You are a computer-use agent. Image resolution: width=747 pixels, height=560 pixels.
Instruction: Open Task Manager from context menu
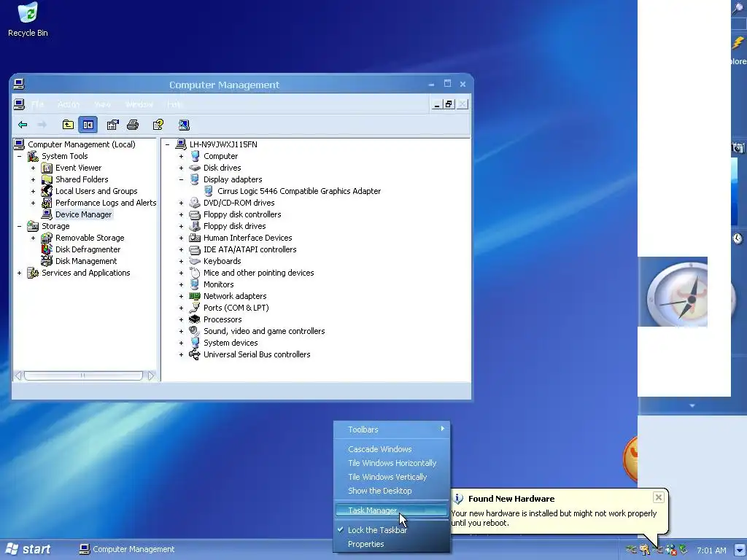click(x=392, y=510)
